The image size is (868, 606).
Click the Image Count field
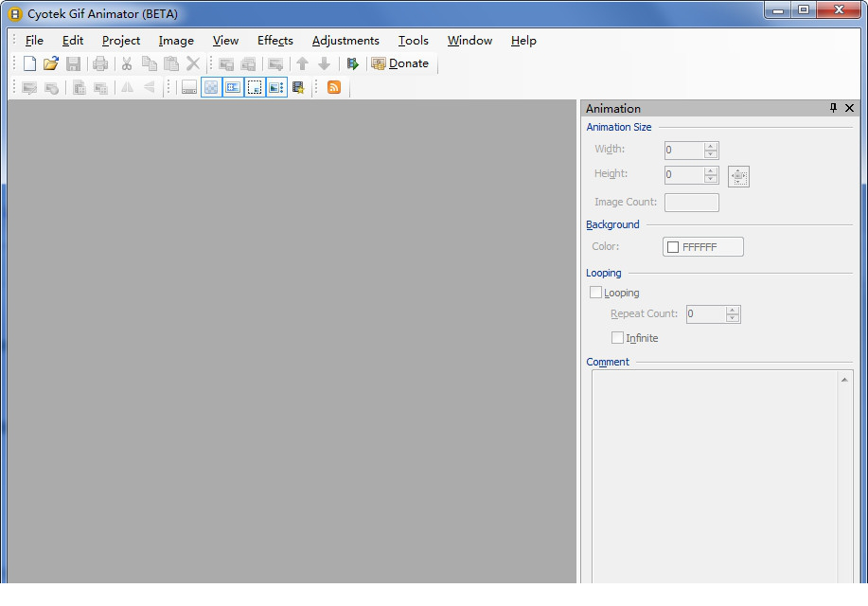click(x=691, y=203)
